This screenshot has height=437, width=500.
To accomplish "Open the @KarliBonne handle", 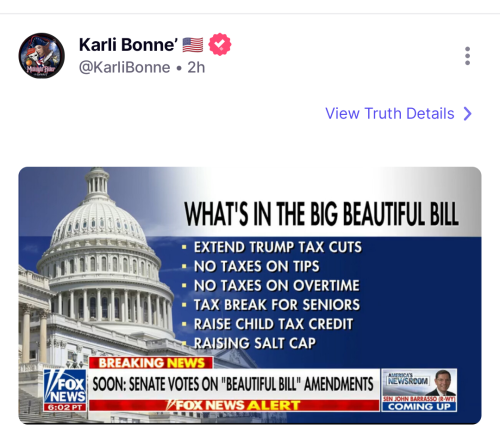I will 125,67.
